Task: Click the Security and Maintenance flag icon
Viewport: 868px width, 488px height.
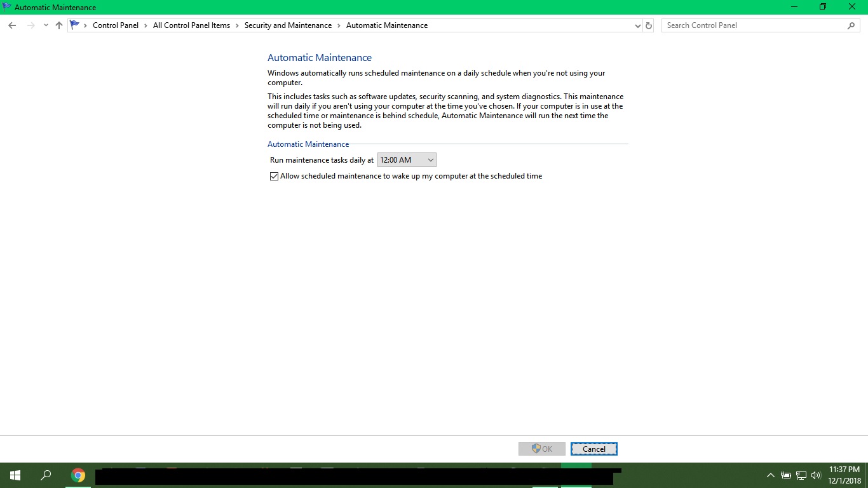Action: (74, 25)
